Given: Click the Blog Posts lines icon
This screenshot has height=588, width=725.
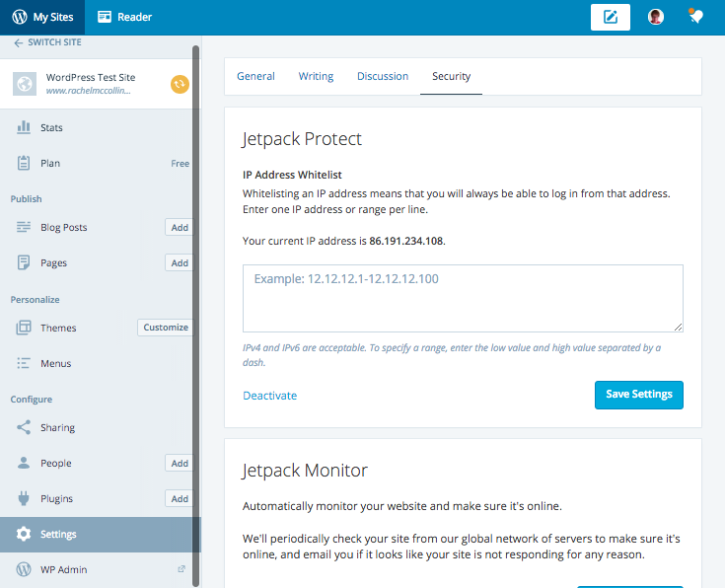Looking at the screenshot, I should [24, 227].
